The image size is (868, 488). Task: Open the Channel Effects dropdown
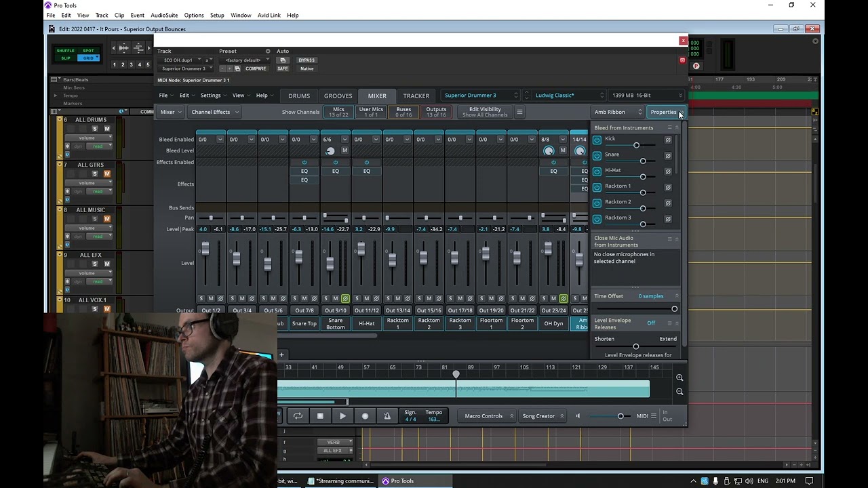(214, 112)
